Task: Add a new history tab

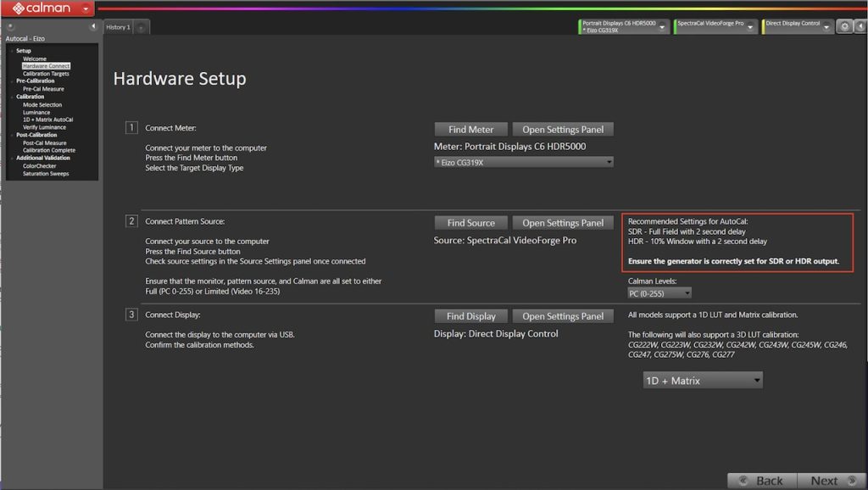Action: [142, 27]
